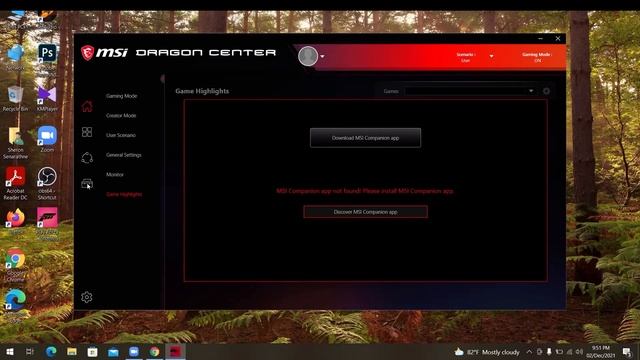The width and height of the screenshot is (640, 360).
Task: Click the Live Update circular arrows icon
Action: [87, 158]
